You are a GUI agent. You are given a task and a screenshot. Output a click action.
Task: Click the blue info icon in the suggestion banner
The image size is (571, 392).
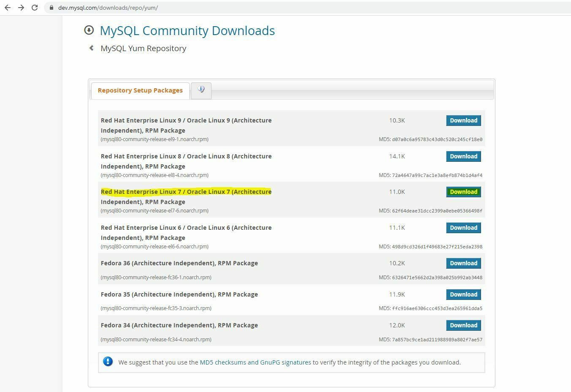pos(108,362)
